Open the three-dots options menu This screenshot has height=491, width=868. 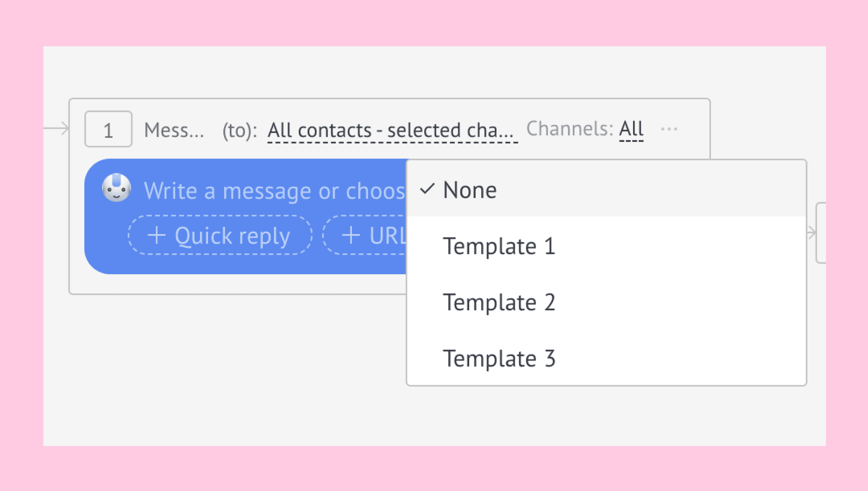tap(669, 129)
